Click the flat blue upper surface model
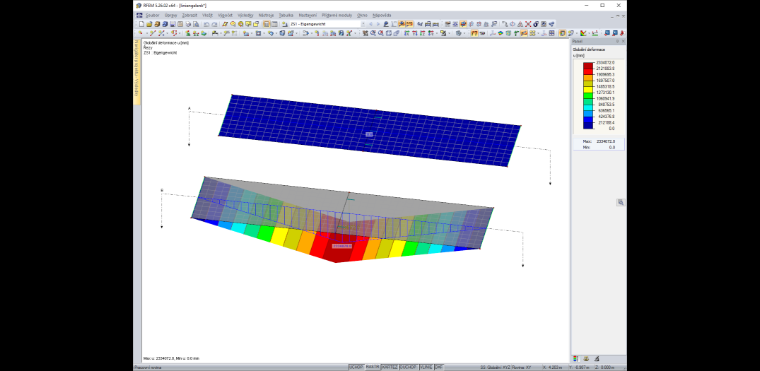 [369, 130]
